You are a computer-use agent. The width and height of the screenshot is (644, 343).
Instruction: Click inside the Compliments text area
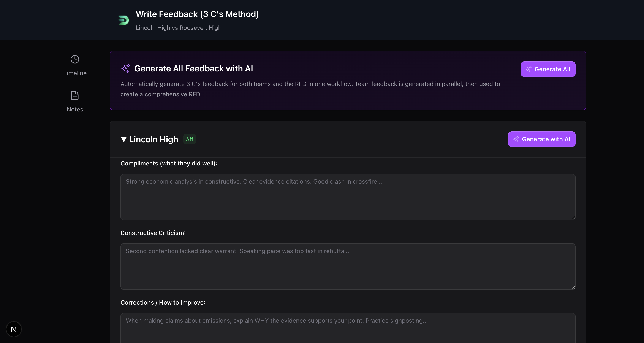click(348, 197)
